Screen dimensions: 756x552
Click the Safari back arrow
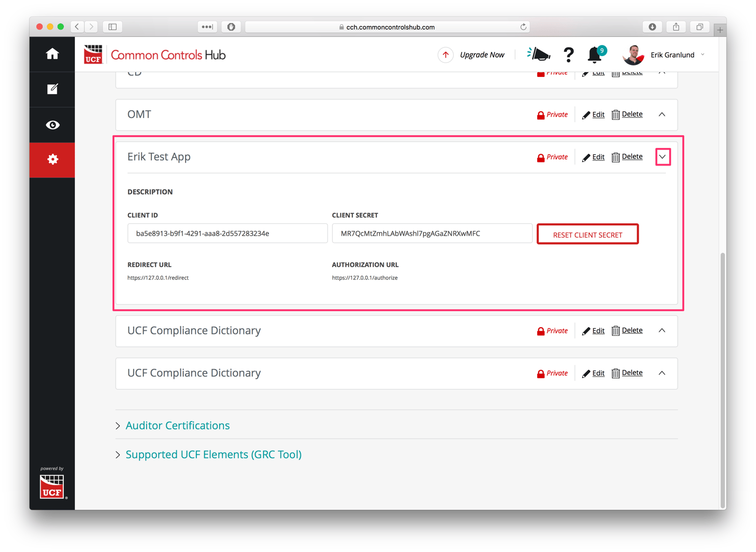tap(77, 26)
